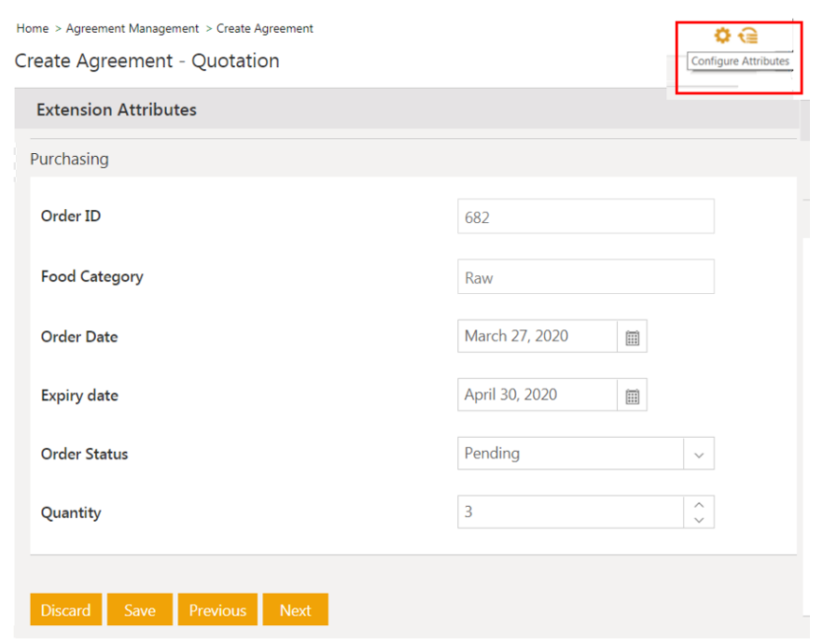Increase Quantity using the up arrow
This screenshot has height=644, width=823.
pos(699,504)
